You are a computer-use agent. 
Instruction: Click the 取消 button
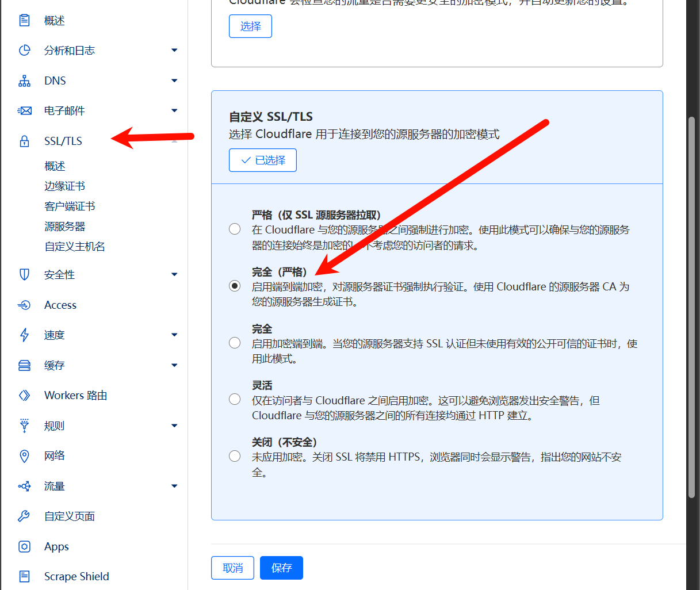233,568
